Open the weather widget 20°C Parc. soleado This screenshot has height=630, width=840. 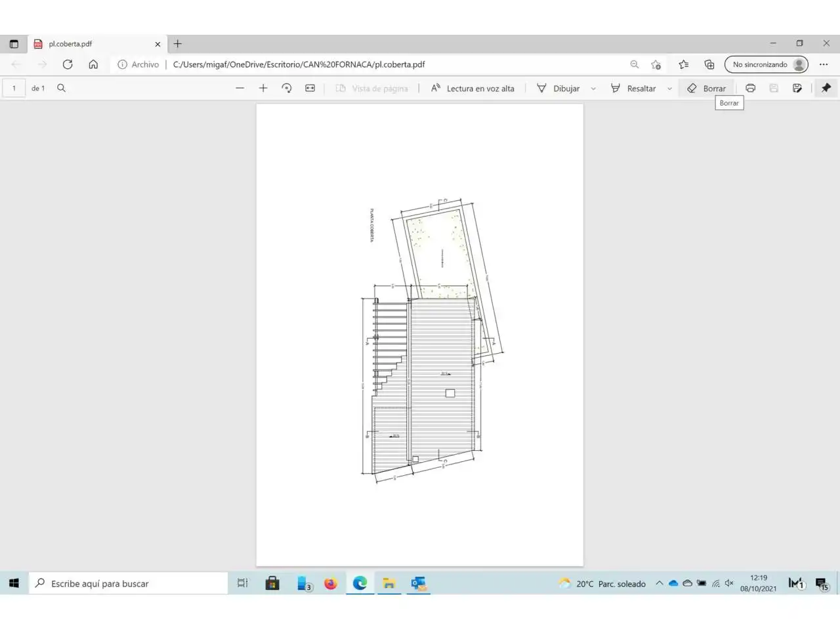602,583
